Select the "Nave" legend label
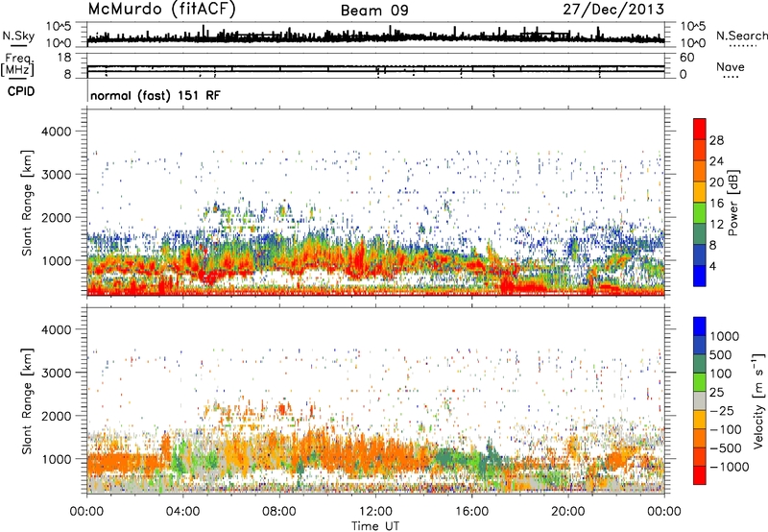This screenshot has width=768, height=532. pyautogui.click(x=731, y=67)
